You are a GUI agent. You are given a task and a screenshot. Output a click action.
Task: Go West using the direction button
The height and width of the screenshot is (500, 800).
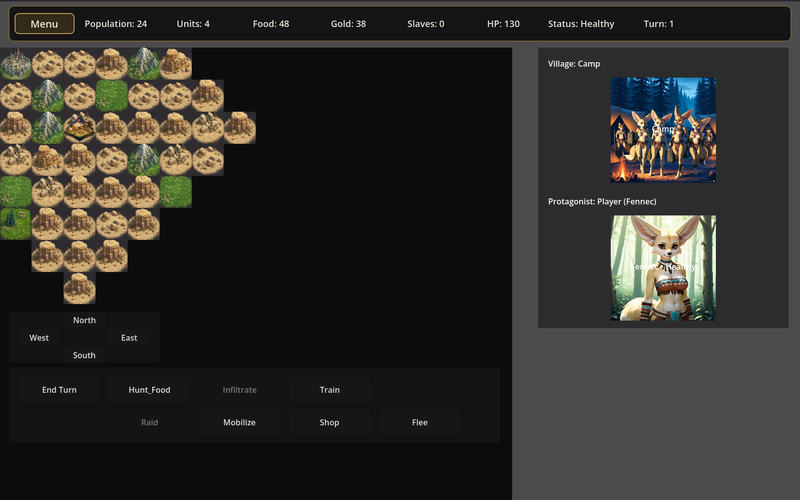click(39, 338)
